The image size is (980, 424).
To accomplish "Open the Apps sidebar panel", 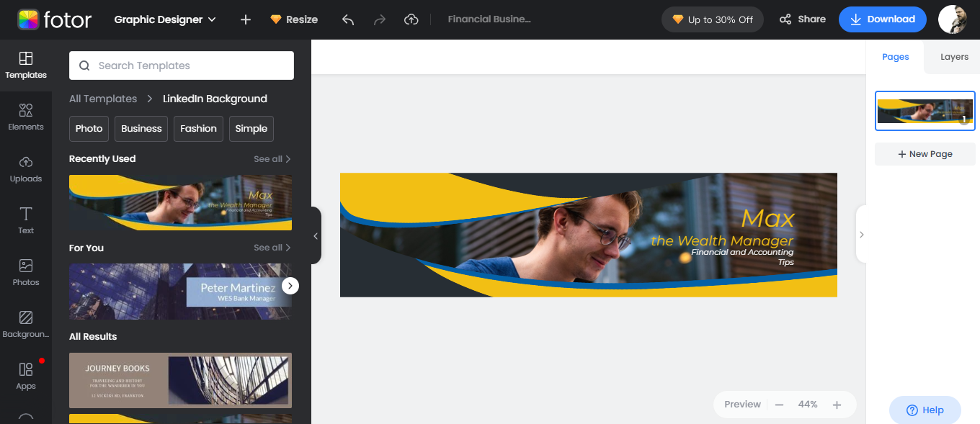I will [x=26, y=376].
